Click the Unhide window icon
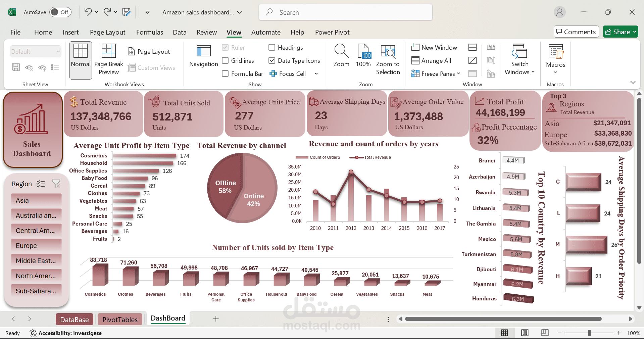The image size is (644, 339). [x=473, y=74]
